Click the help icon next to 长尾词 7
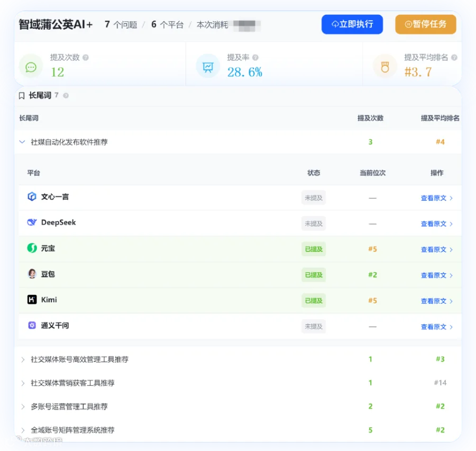Image resolution: width=476 pixels, height=451 pixels. [x=66, y=96]
